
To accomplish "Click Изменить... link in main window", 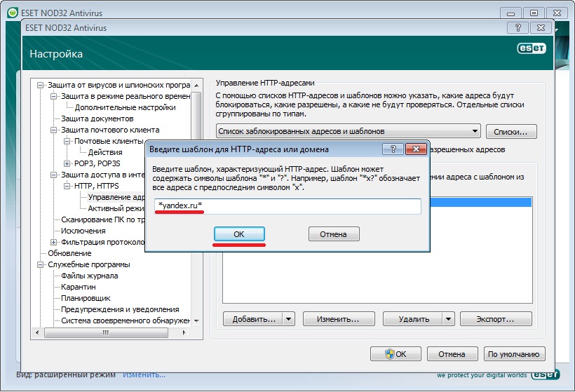I will point(144,374).
